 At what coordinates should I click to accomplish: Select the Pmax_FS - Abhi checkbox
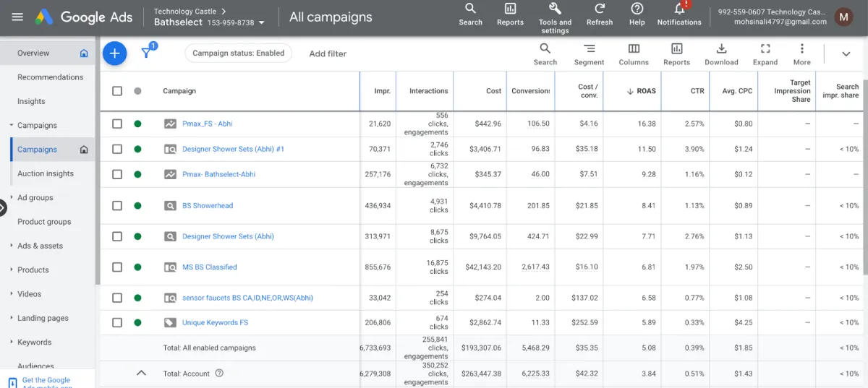point(117,124)
